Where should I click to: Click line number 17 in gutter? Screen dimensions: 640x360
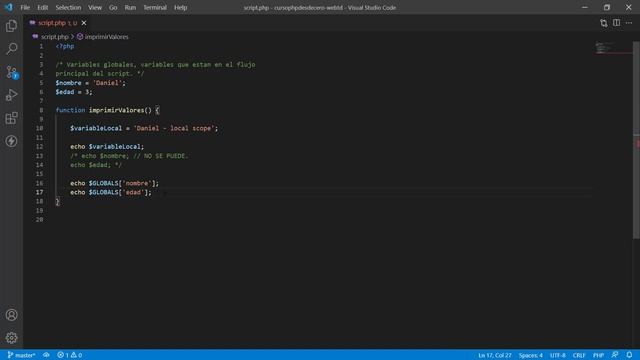click(39, 192)
